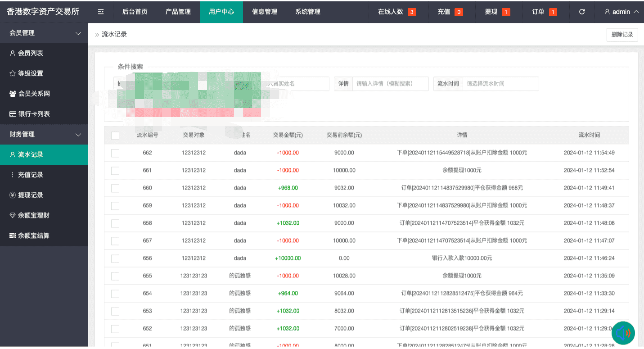Click the 交易金额(元) column header
Screen dimensions: 644x349
[x=288, y=135]
